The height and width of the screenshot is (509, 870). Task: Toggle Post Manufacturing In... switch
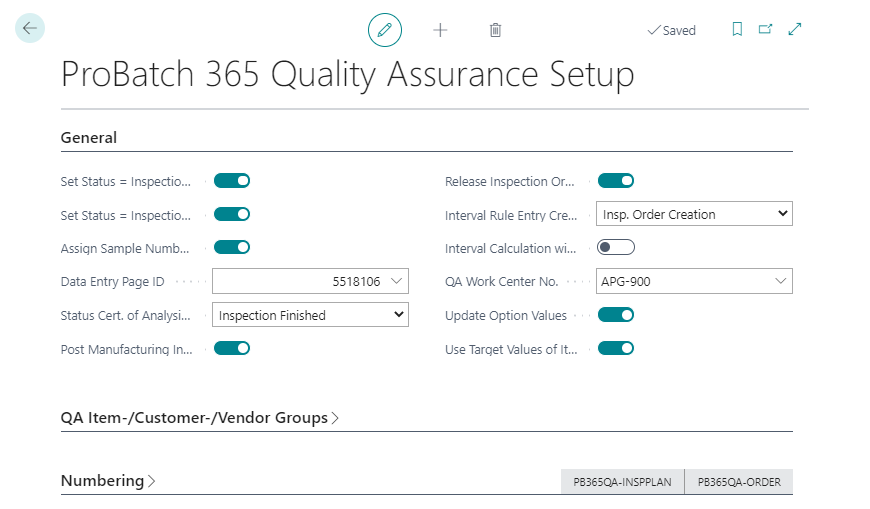pos(232,349)
